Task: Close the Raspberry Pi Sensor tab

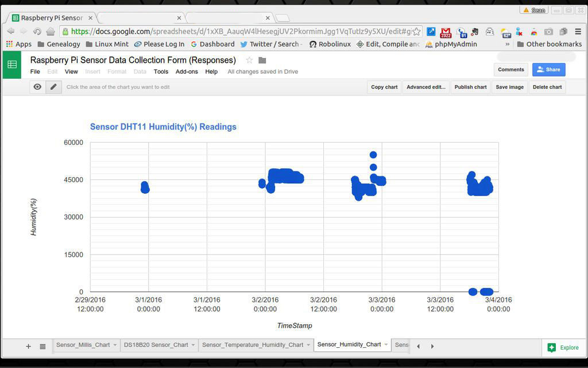Action: pyautogui.click(x=90, y=18)
